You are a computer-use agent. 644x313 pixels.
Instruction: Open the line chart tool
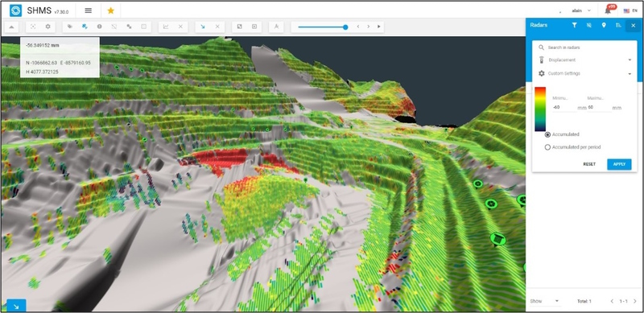[x=166, y=27]
